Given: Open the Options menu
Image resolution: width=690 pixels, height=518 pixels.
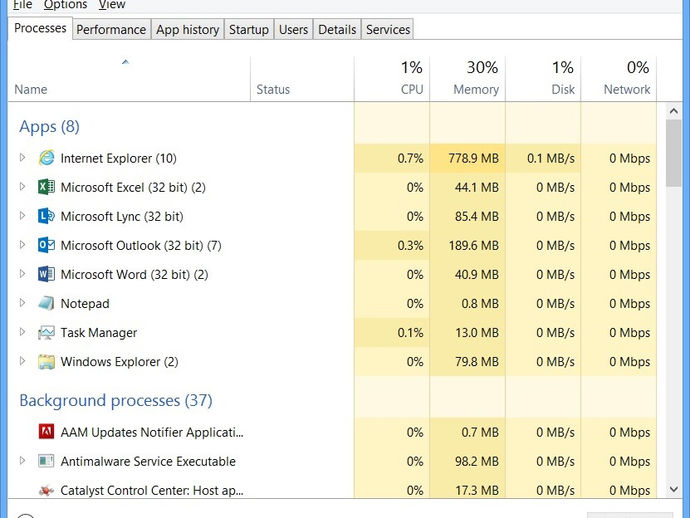Looking at the screenshot, I should [x=65, y=4].
